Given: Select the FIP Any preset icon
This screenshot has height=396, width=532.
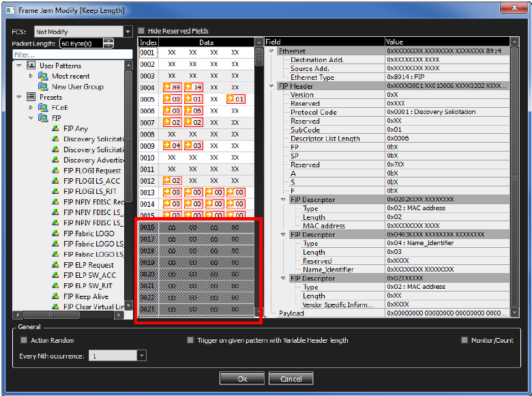Looking at the screenshot, I should [55, 128].
